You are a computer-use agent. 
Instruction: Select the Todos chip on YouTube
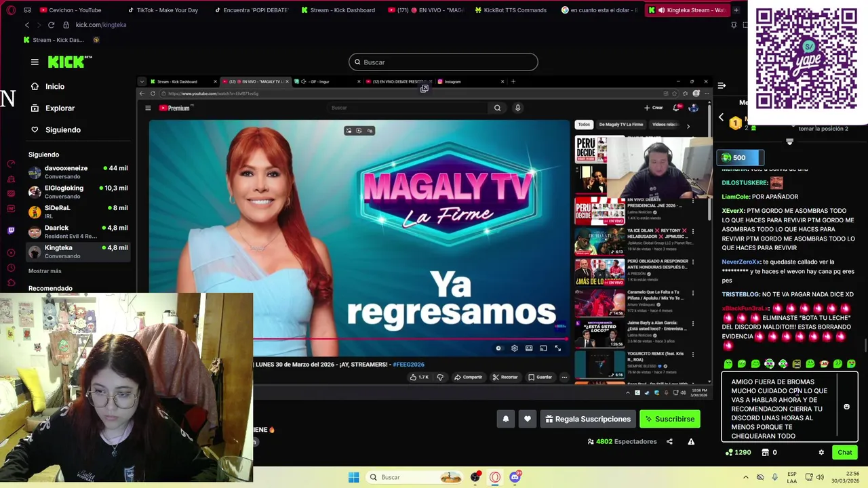584,125
